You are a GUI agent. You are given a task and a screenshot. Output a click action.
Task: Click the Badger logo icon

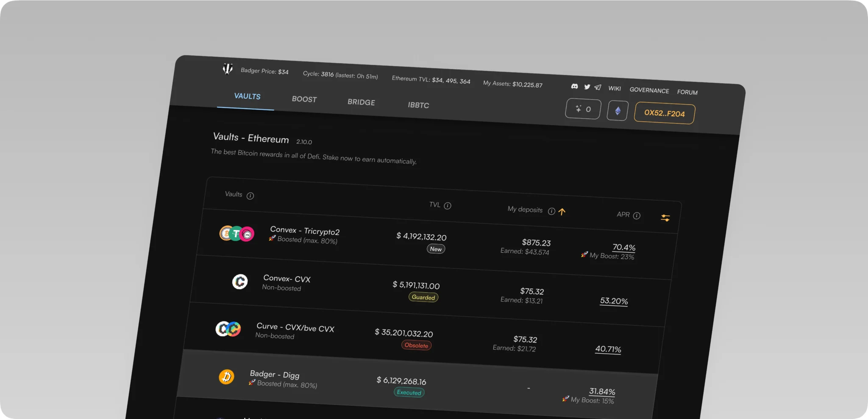pos(228,69)
